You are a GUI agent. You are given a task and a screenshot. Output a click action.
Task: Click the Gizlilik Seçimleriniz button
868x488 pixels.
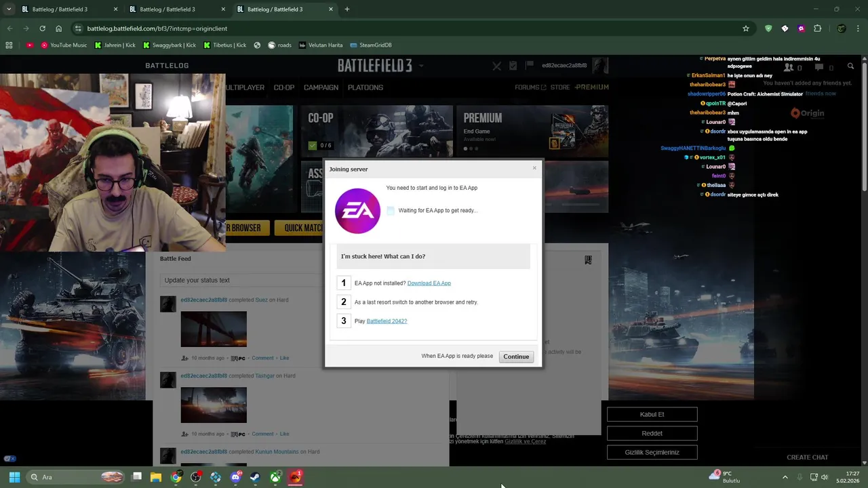pyautogui.click(x=652, y=452)
